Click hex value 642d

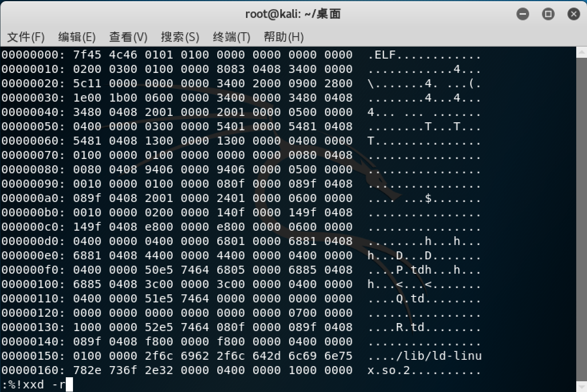pyautogui.click(x=267, y=356)
